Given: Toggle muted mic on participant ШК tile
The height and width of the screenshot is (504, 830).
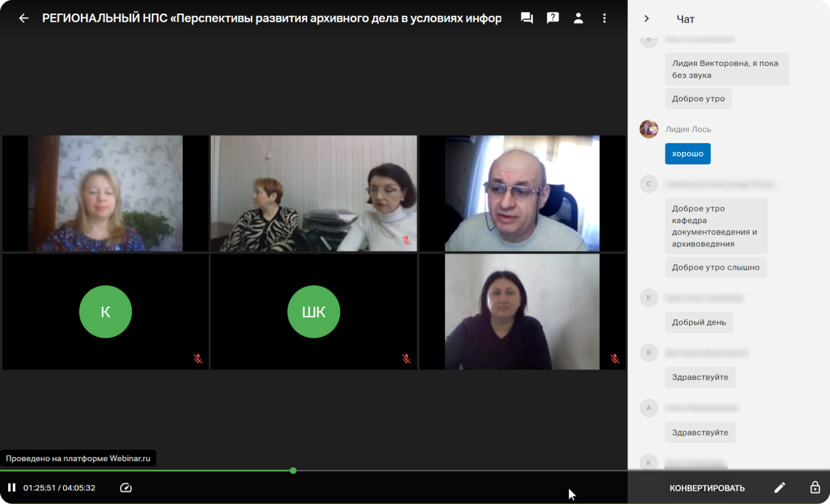Looking at the screenshot, I should pyautogui.click(x=406, y=359).
